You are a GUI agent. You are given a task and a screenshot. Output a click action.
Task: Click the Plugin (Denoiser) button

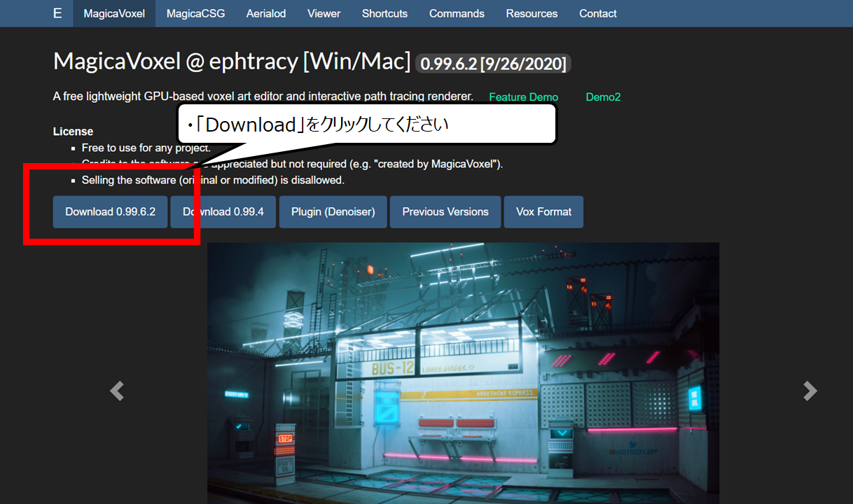coord(333,211)
